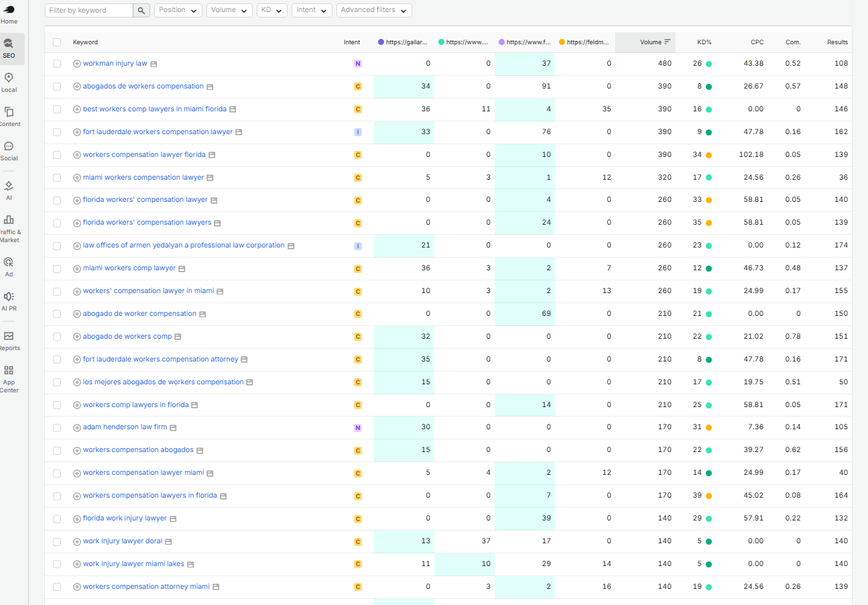Sort by the purple-dot competitor domain column
Image resolution: width=868 pixels, height=605 pixels.
coord(525,42)
